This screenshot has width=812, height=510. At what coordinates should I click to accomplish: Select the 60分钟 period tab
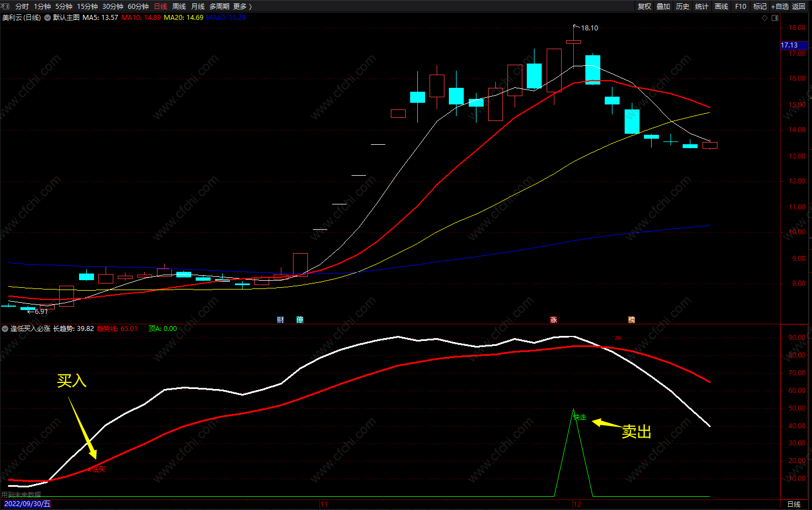(138, 7)
